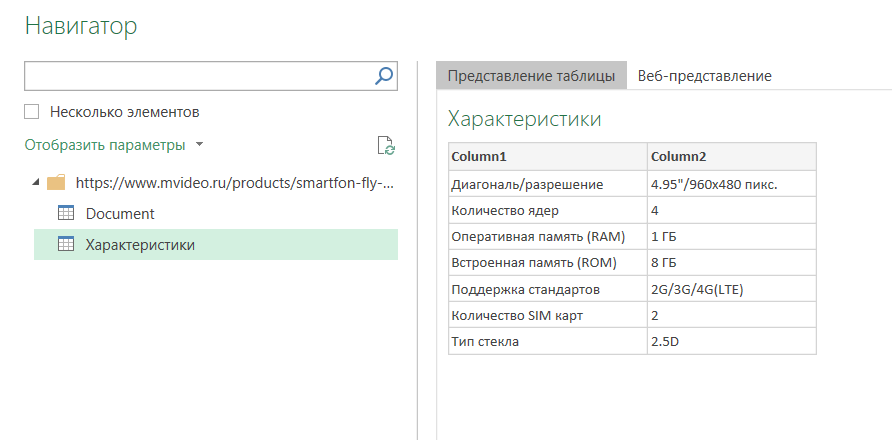Screen dimensions: 892x440
Task: Click the search magnifier icon
Action: [x=384, y=75]
